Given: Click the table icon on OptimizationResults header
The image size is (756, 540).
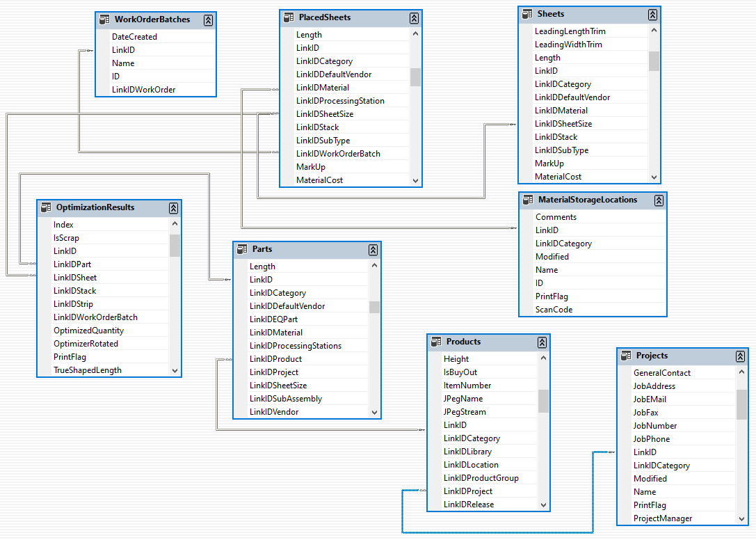Looking at the screenshot, I should (47, 207).
